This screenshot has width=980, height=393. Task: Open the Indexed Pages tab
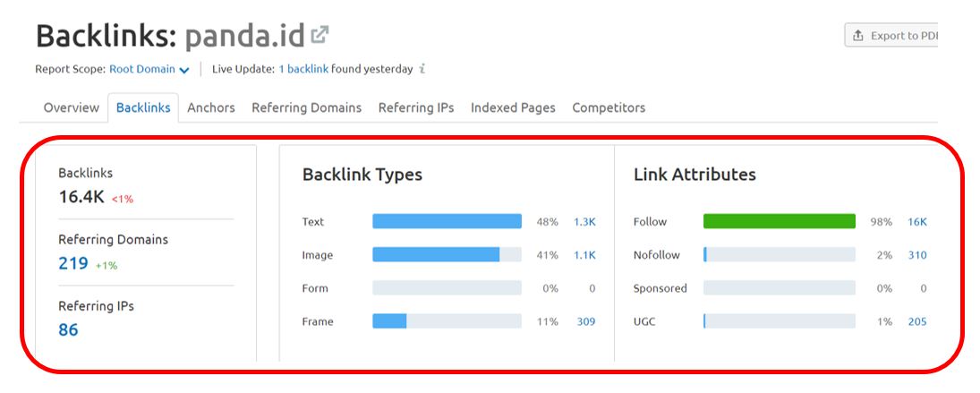[513, 107]
